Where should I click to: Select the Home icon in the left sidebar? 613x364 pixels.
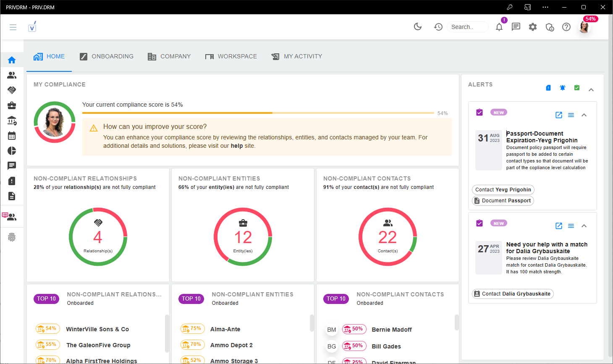pyautogui.click(x=12, y=60)
